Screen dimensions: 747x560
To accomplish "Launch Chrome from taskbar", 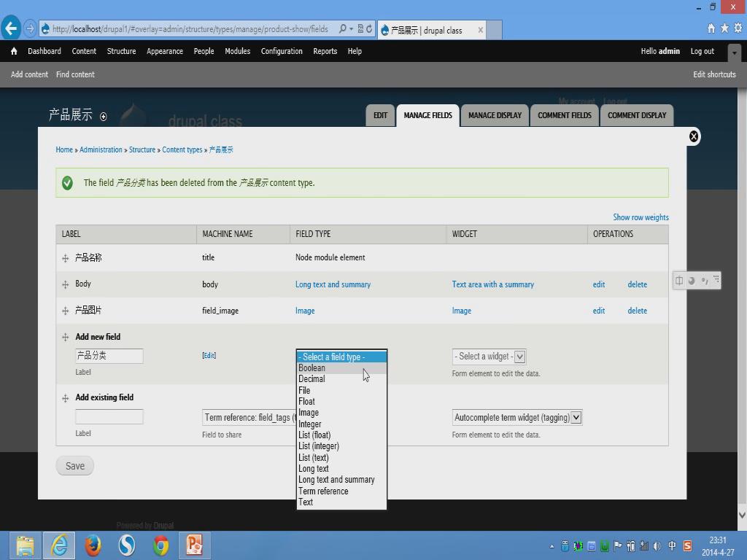I will tap(160, 545).
